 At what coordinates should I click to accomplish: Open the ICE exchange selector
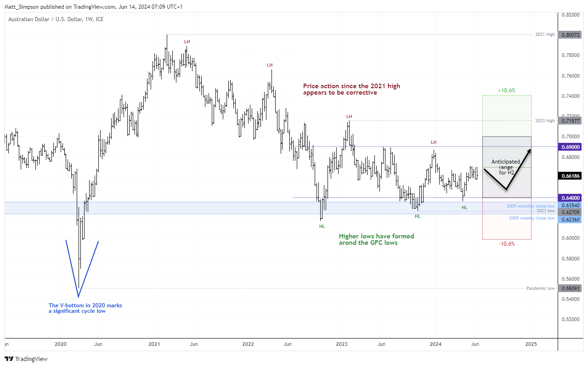pos(100,19)
